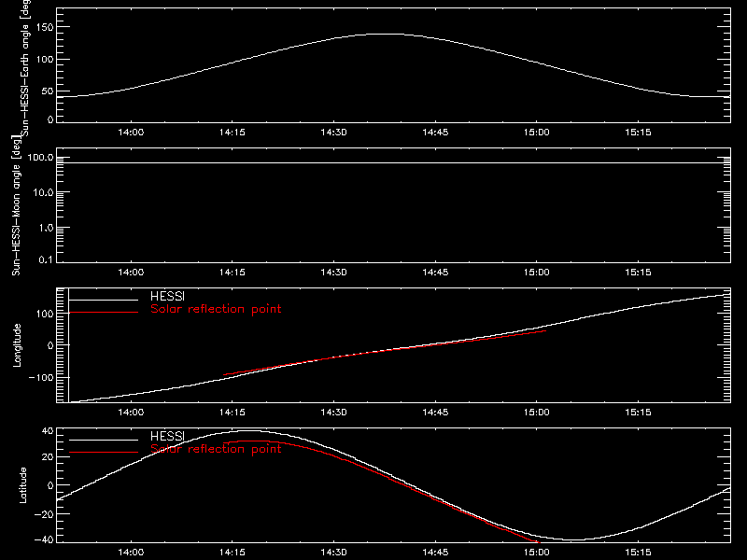Click red legend line in Latitude plot
This screenshot has height=560, width=747.
tap(104, 453)
